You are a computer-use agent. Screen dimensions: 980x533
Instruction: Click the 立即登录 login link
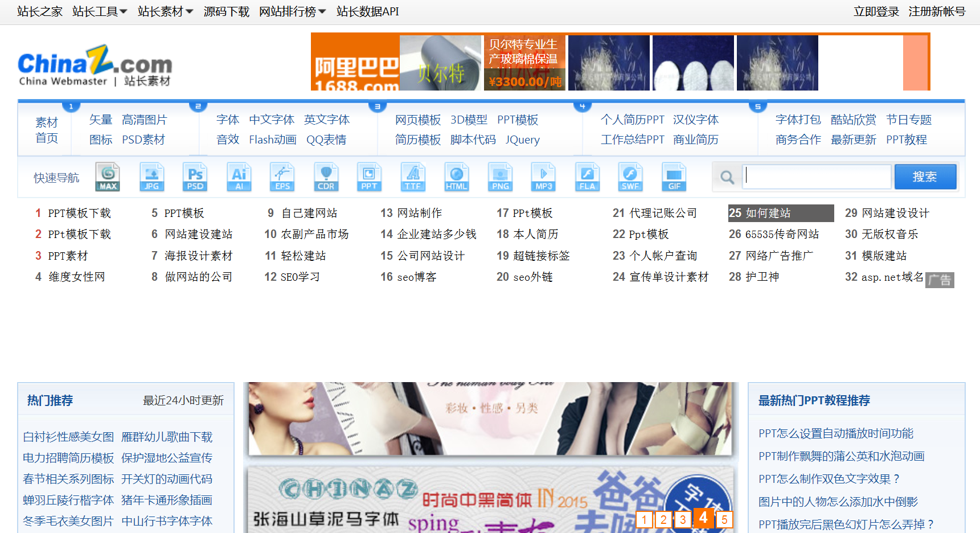pyautogui.click(x=876, y=11)
